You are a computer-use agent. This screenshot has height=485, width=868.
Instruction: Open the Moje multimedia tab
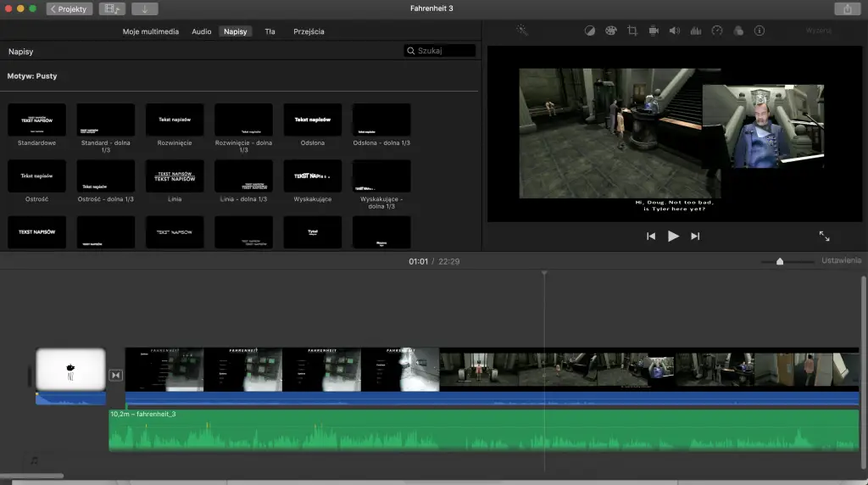pos(151,31)
